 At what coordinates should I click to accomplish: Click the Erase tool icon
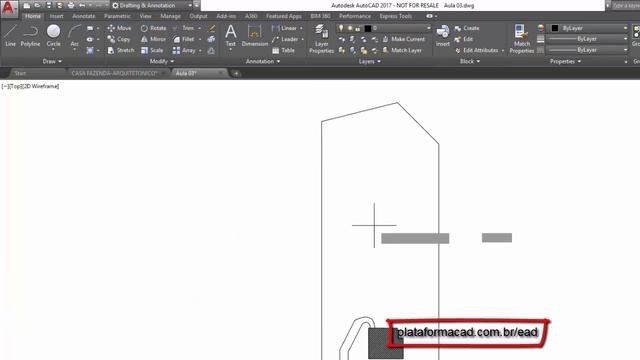click(x=211, y=28)
